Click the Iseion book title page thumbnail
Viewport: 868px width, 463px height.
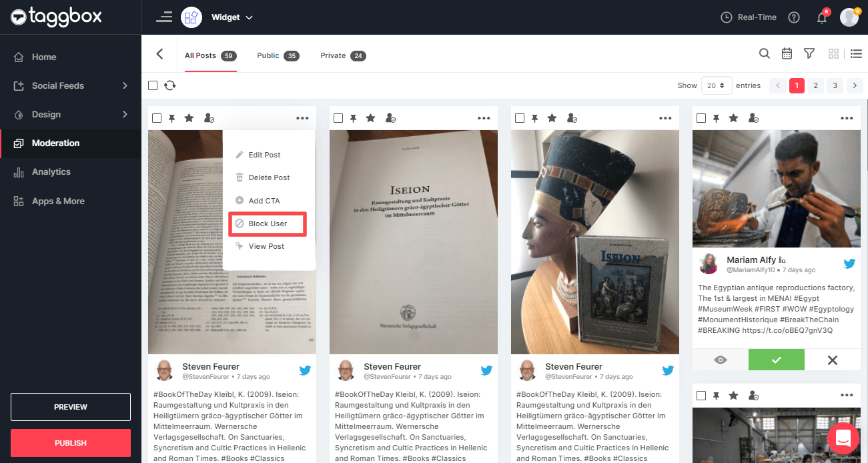(413, 242)
